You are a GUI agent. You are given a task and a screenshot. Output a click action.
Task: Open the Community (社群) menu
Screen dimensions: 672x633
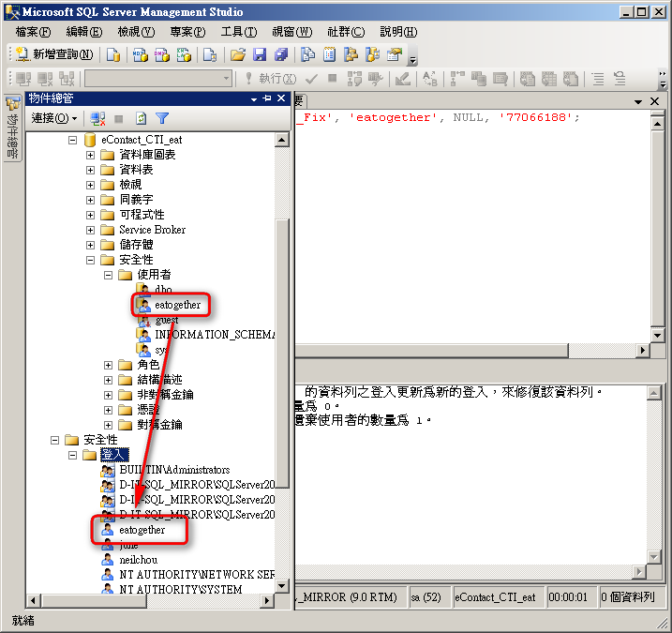pyautogui.click(x=346, y=32)
